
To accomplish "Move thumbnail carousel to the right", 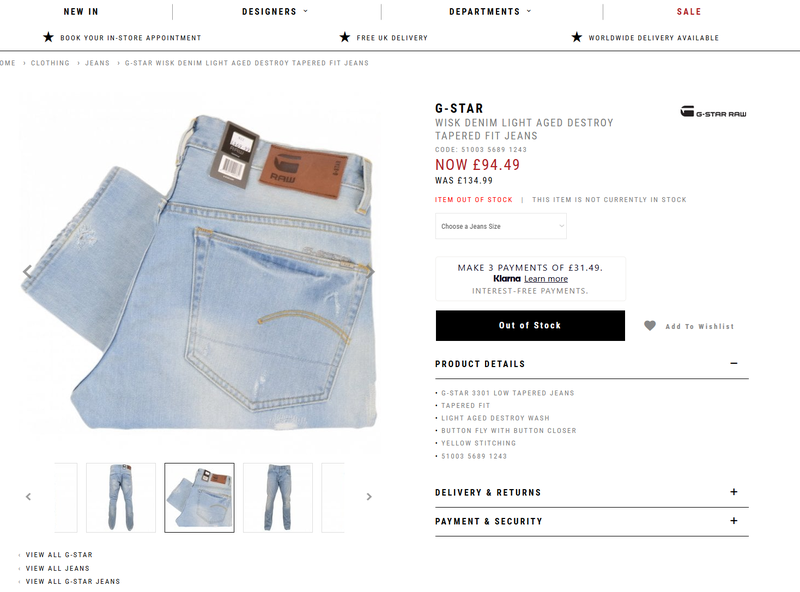I will pos(369,497).
